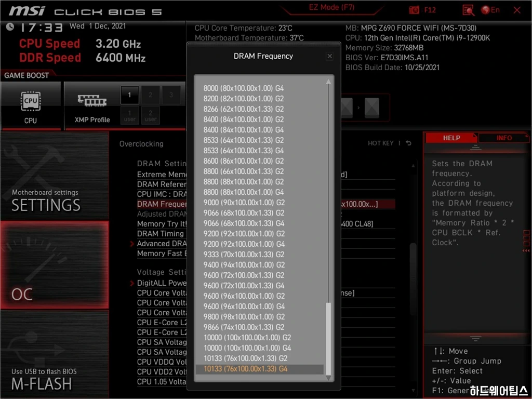Select highlighted 10133 (76x100.00x1.33) G4
The image size is (532, 399).
tap(260, 369)
